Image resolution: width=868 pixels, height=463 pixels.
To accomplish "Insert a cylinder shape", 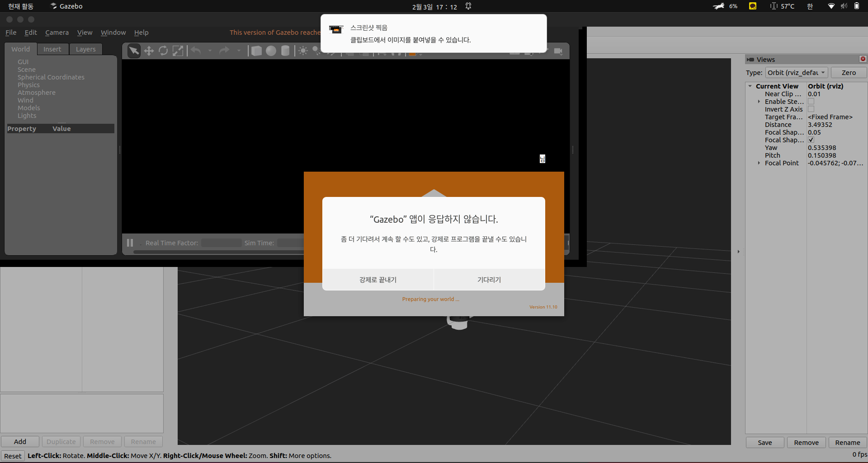I will pyautogui.click(x=285, y=51).
